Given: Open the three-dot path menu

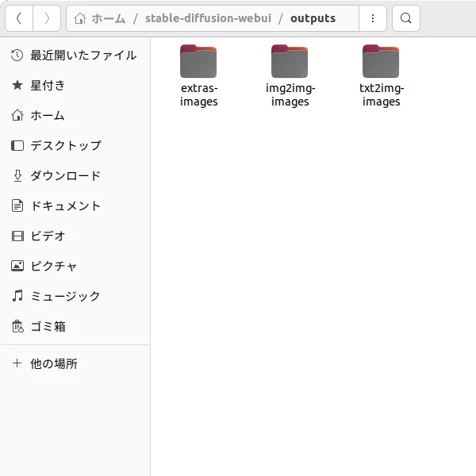Looking at the screenshot, I should pyautogui.click(x=373, y=18).
